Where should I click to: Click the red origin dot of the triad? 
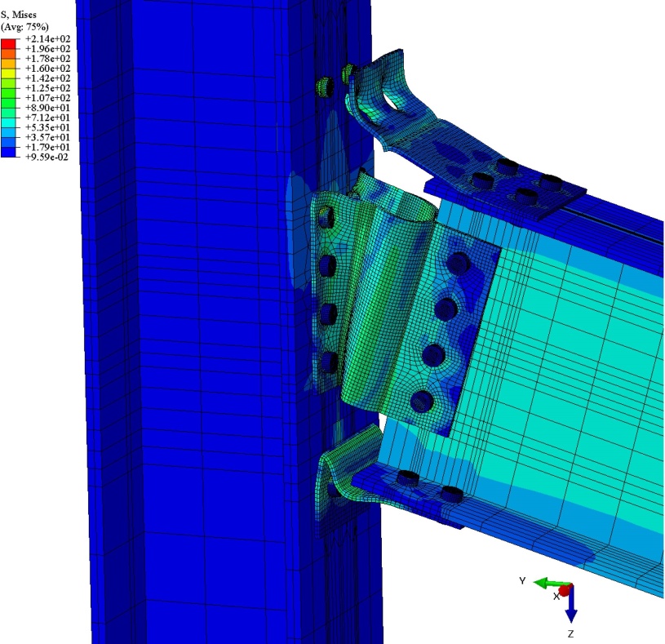tap(564, 589)
